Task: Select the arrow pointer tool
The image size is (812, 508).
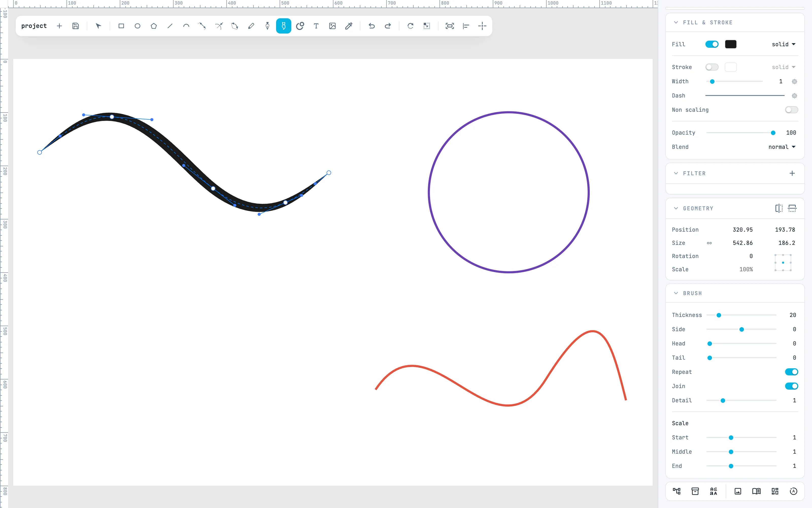Action: coord(98,26)
